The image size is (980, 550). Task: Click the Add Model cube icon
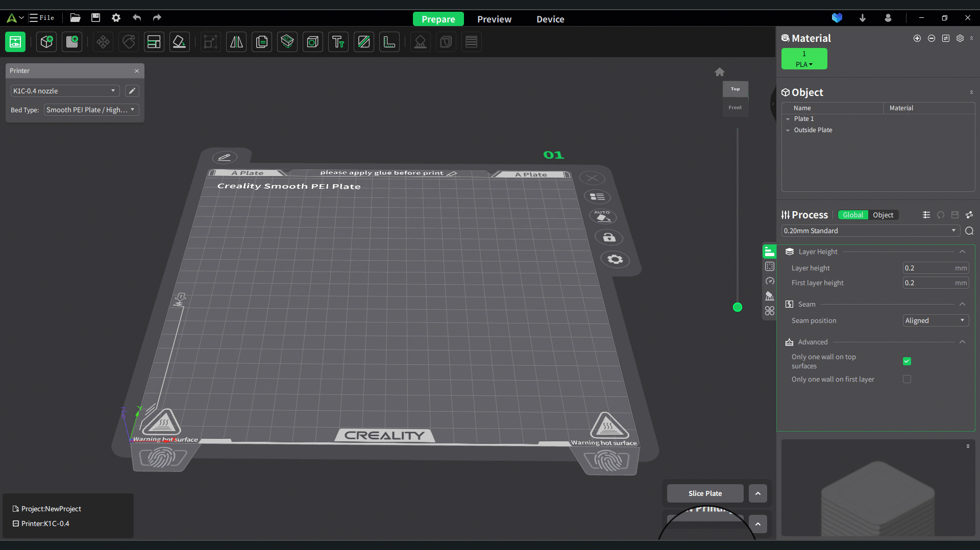click(46, 42)
